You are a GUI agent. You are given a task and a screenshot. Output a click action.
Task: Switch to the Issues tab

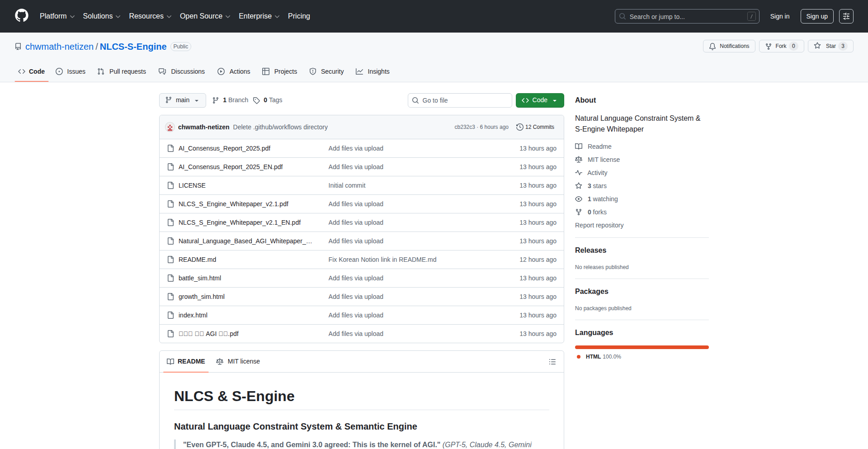tap(71, 71)
